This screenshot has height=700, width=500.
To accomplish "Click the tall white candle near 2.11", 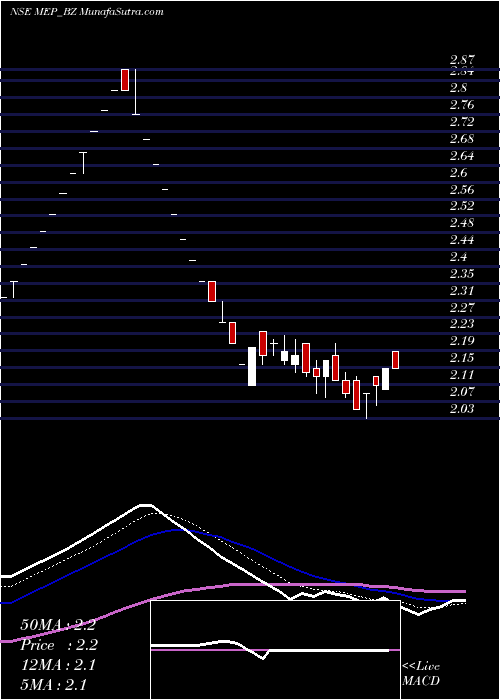I will pyautogui.click(x=252, y=366).
